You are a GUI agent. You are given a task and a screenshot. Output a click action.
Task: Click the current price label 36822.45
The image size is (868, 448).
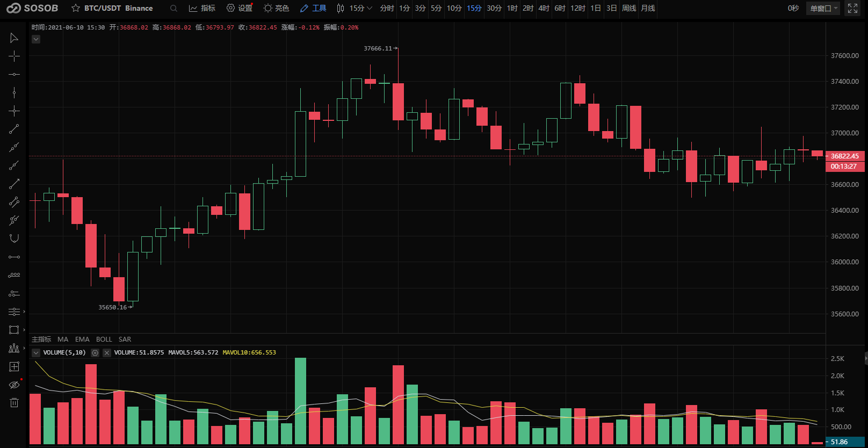point(845,156)
